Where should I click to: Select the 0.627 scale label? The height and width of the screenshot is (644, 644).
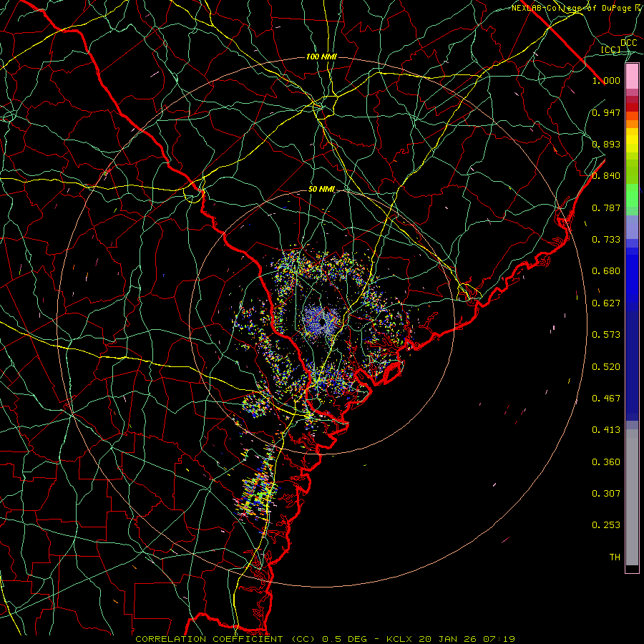606,303
